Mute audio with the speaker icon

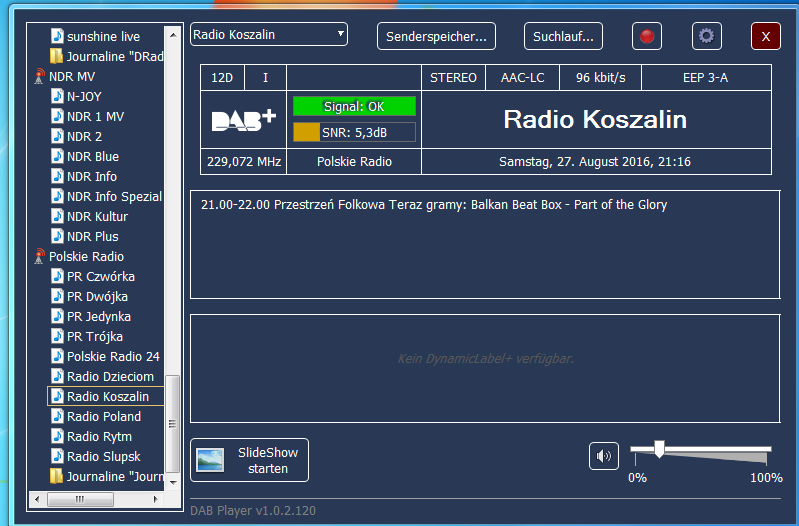603,457
